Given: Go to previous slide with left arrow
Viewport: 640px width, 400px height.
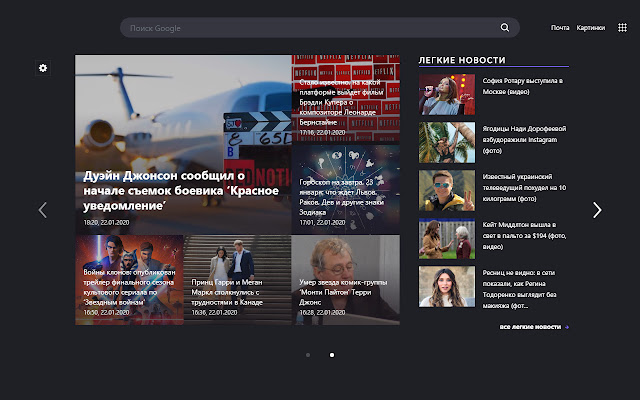Looking at the screenshot, I should tap(43, 210).
